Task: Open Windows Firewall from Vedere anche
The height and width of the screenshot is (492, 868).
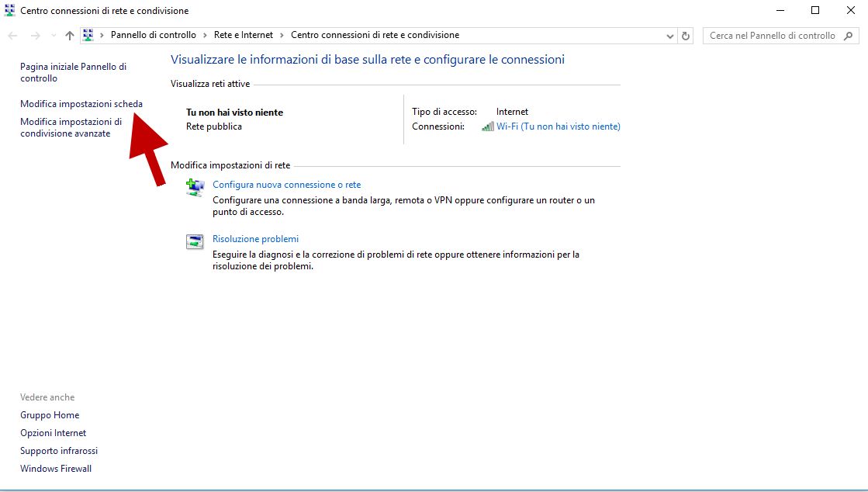Action: [x=56, y=469]
